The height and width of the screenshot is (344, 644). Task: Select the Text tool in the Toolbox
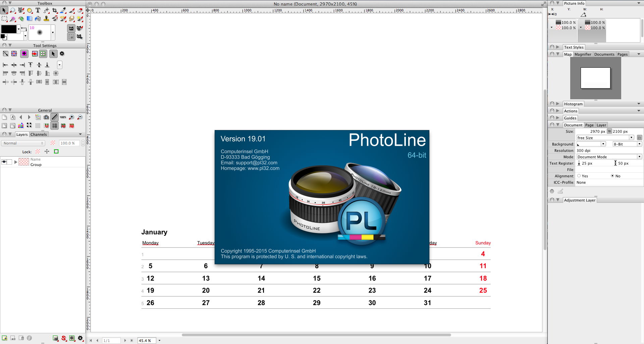[38, 11]
